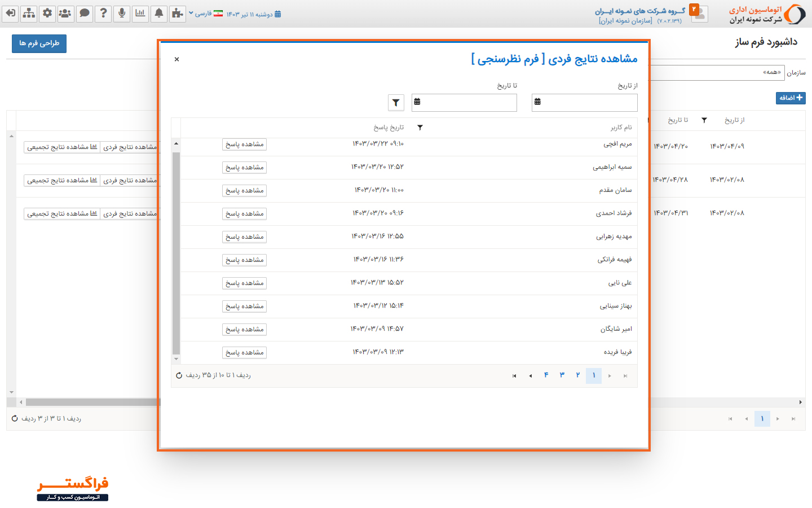
Task: Go to page 3 of the results
Action: (561, 375)
